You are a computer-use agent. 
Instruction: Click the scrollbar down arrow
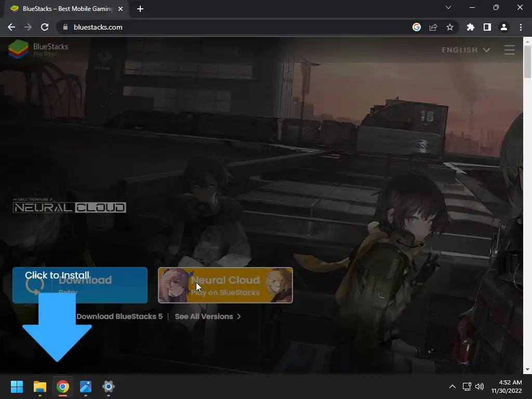point(527,369)
